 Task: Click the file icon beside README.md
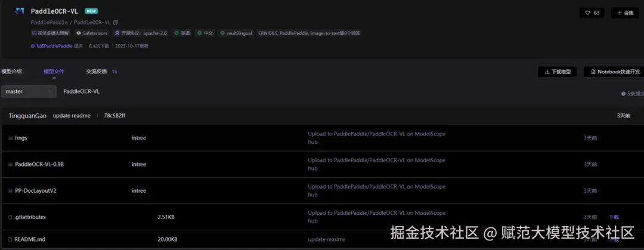[x=10, y=239]
